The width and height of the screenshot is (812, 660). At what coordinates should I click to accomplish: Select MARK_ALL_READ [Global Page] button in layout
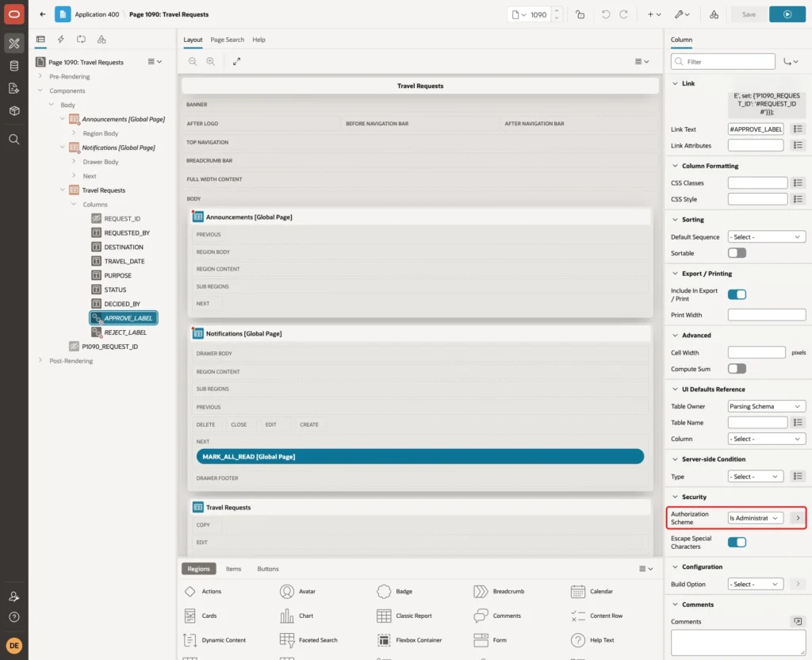coord(420,456)
